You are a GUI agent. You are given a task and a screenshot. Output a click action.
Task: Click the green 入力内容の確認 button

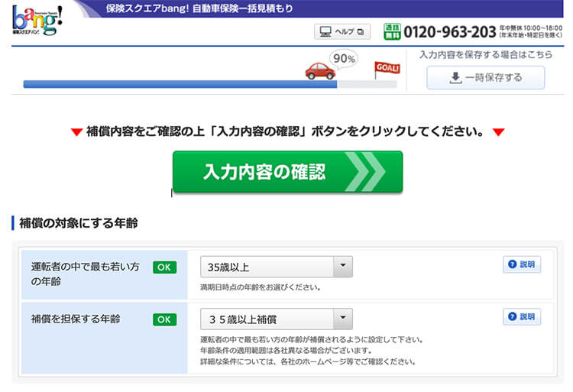287,172
